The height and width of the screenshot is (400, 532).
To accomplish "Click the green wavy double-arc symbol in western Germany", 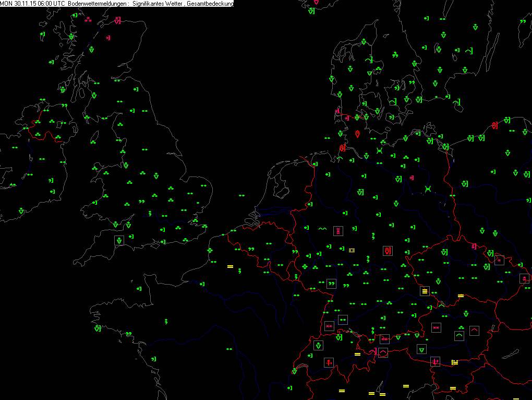I will pyautogui.click(x=322, y=229).
